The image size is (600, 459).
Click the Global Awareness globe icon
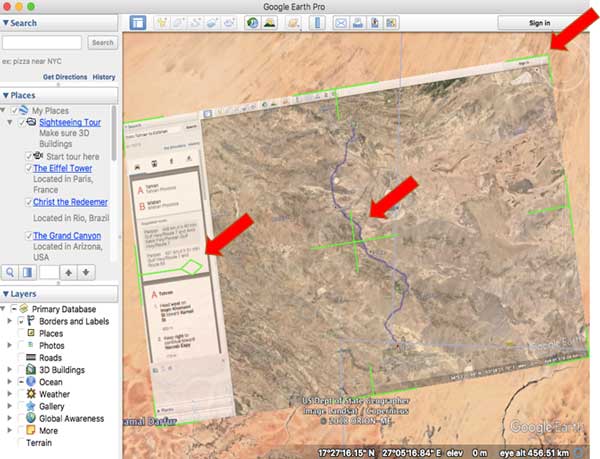[x=31, y=418]
